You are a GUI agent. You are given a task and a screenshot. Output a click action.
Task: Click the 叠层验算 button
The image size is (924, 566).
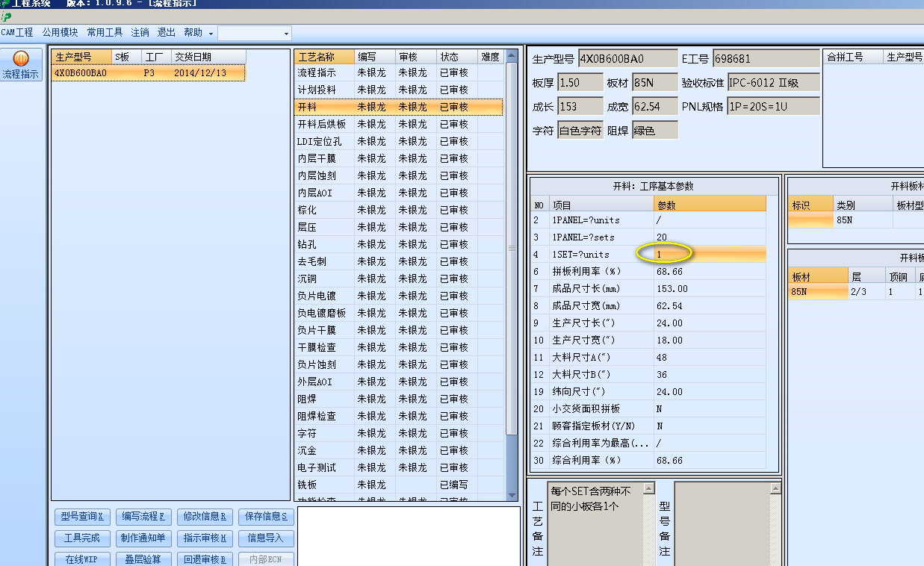(143, 559)
